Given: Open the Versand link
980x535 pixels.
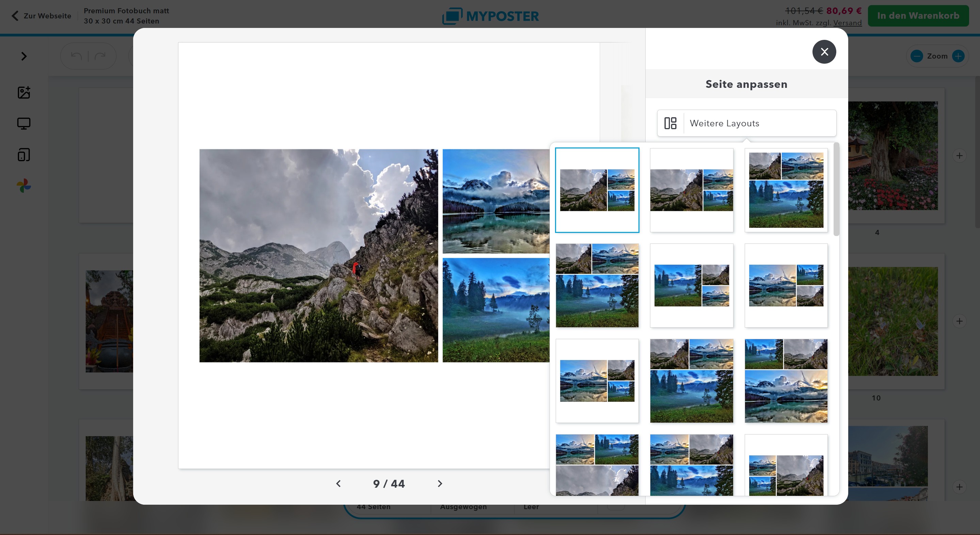Looking at the screenshot, I should pos(847,23).
